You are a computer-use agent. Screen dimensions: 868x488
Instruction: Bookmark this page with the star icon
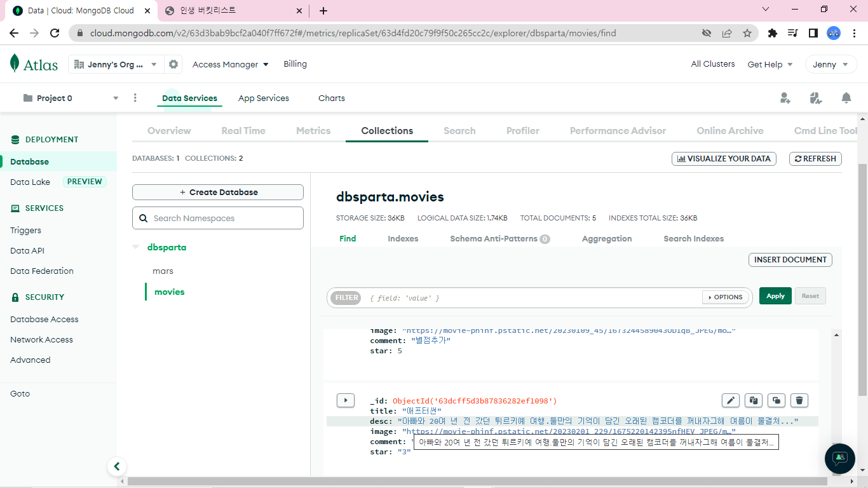coord(747,33)
